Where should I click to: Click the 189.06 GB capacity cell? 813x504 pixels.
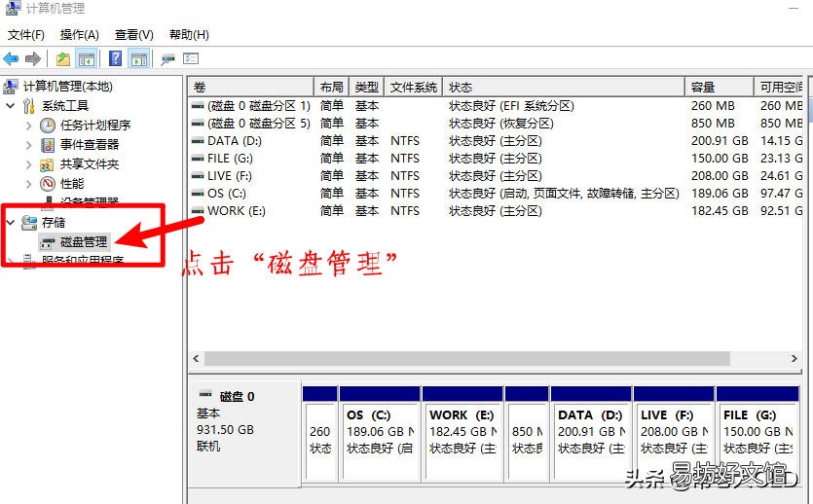pyautogui.click(x=720, y=194)
